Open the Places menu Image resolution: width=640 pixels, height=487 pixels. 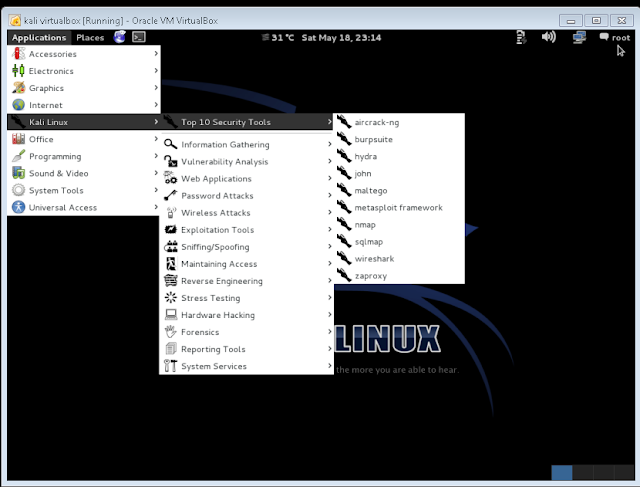click(x=90, y=38)
